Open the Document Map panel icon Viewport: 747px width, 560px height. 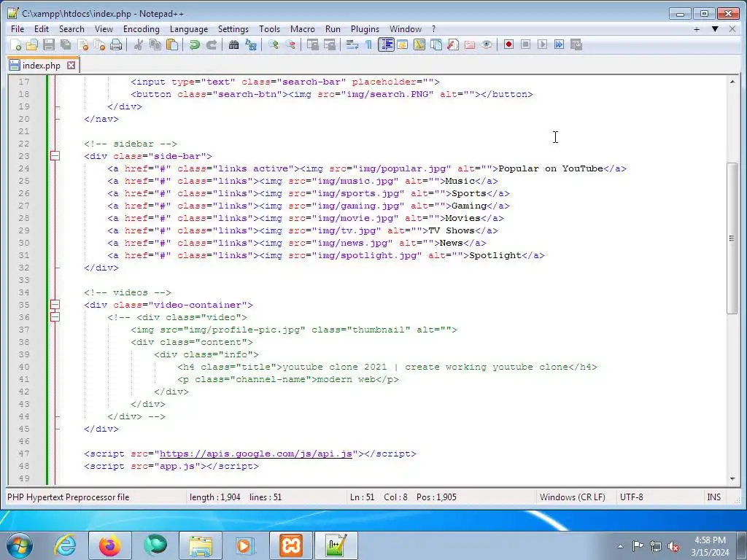click(419, 44)
